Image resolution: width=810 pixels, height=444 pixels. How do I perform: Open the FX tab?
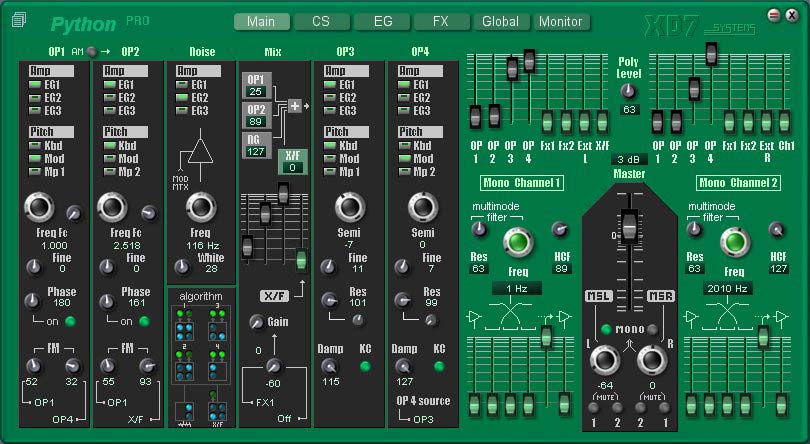tap(441, 22)
